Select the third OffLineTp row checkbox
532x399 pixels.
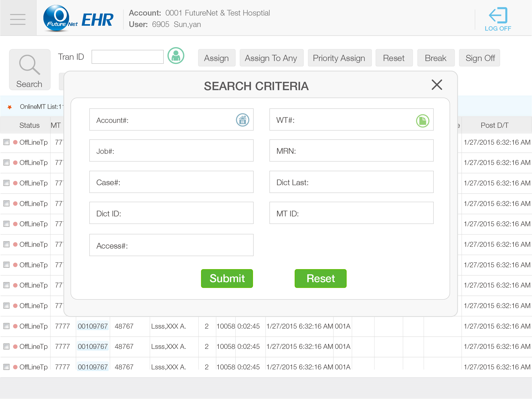click(6, 183)
